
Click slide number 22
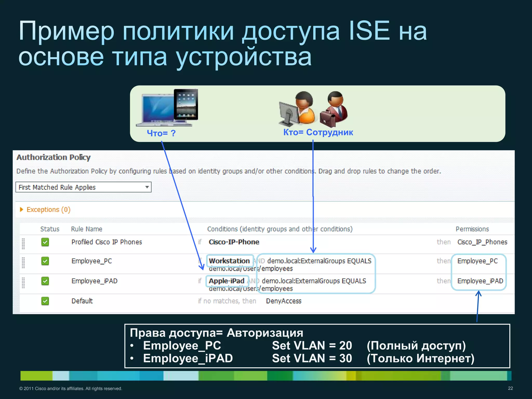[510, 388]
